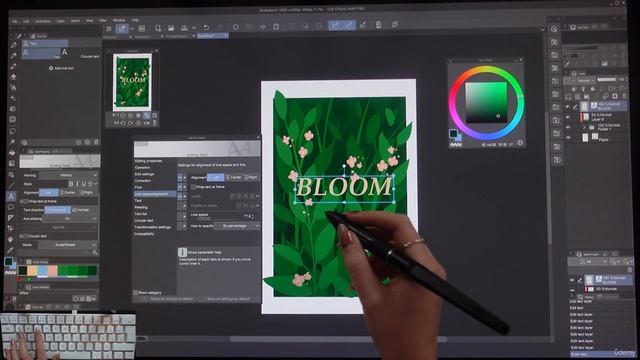Click the transparent color checker swatch below wheel
Image resolution: width=640 pixels, height=360 pixels.
[x=456, y=144]
